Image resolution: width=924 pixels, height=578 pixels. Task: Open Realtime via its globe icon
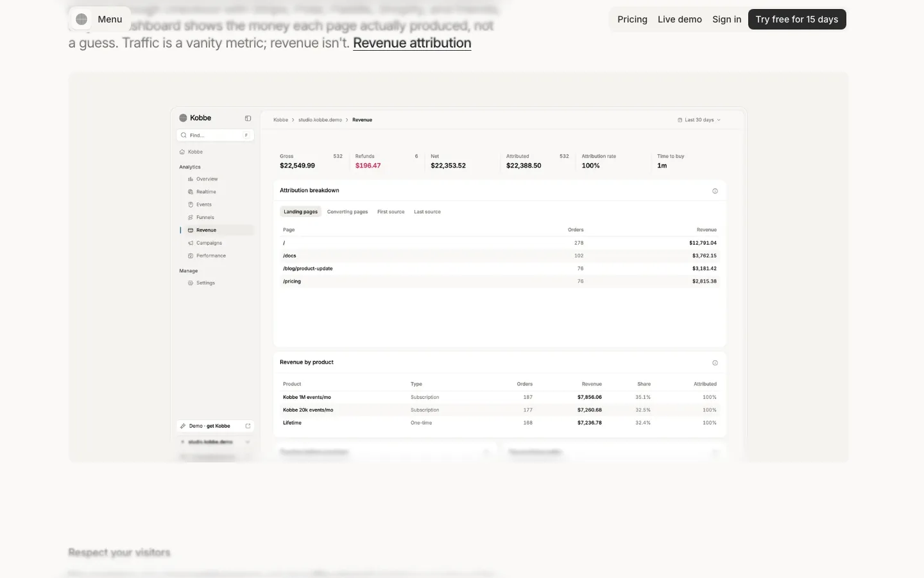click(191, 192)
